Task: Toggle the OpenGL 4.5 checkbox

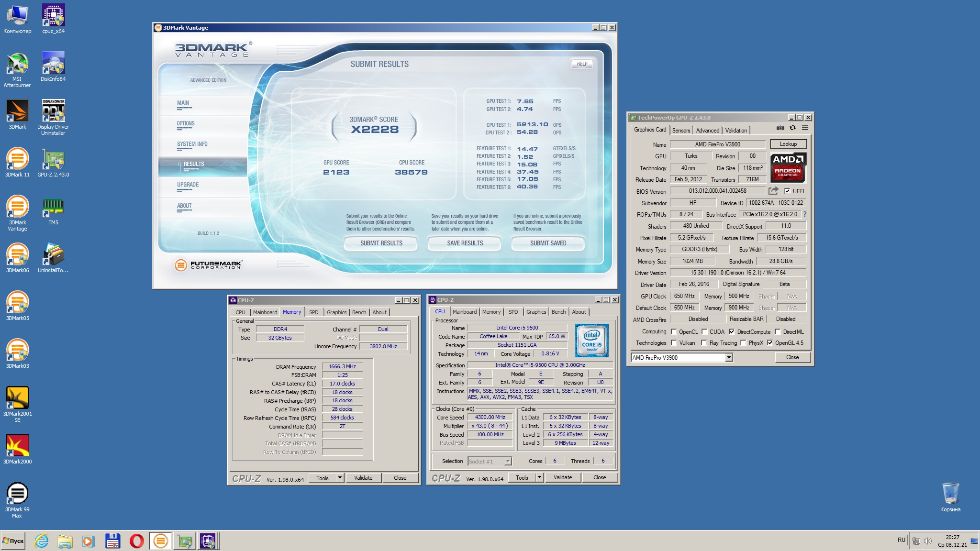Action: pyautogui.click(x=770, y=342)
